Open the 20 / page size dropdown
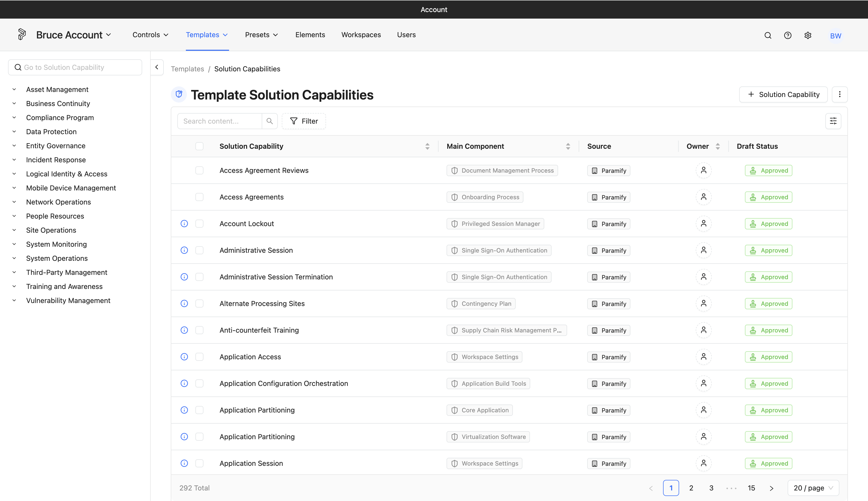Viewport: 868px width, 501px height. click(813, 488)
